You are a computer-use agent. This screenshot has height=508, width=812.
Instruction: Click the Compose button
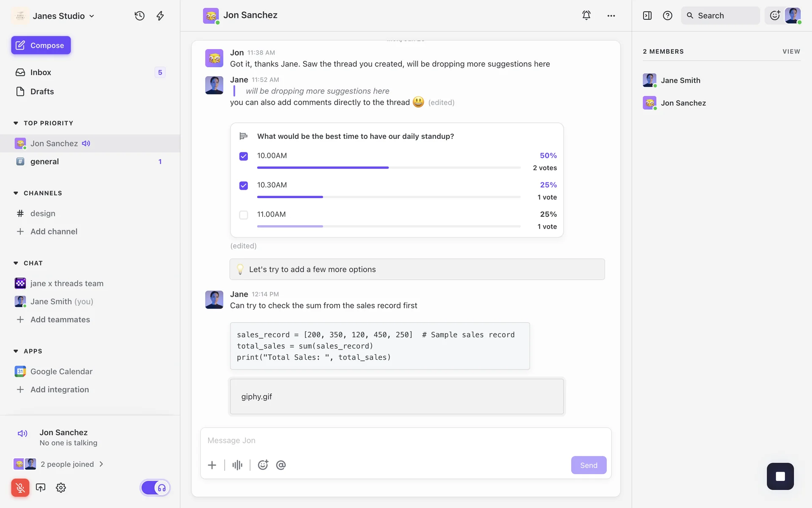(x=41, y=45)
